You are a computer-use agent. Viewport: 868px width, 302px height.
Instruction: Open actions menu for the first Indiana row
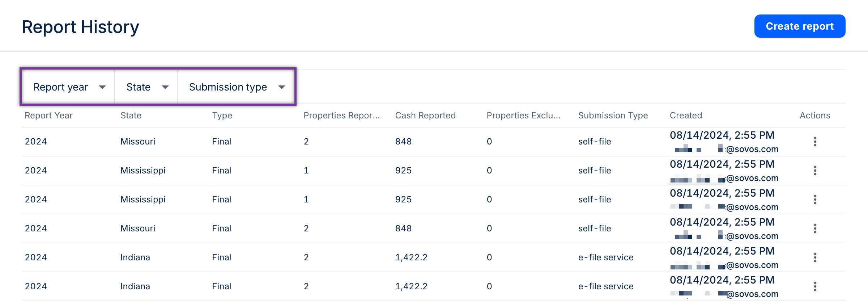point(815,257)
